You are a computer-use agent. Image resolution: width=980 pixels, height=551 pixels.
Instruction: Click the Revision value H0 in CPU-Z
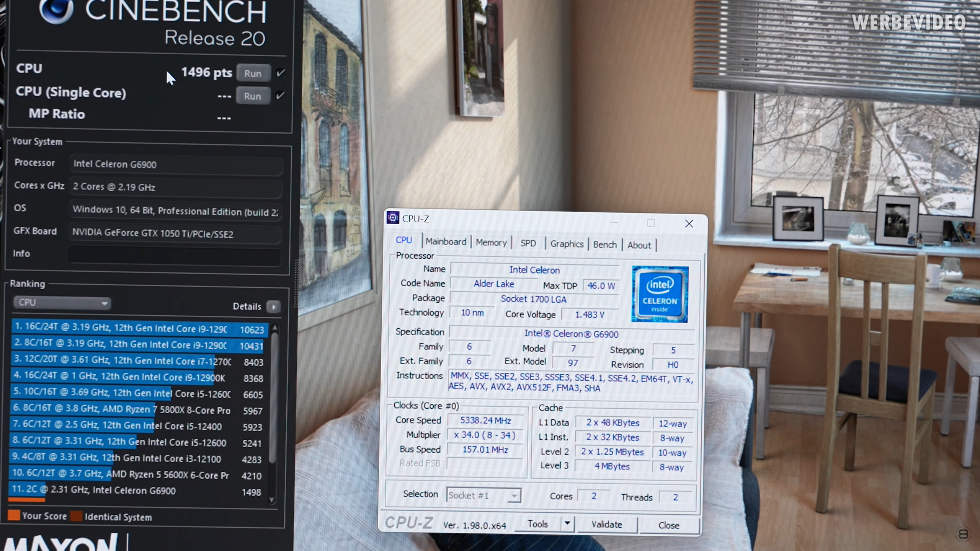tap(673, 365)
